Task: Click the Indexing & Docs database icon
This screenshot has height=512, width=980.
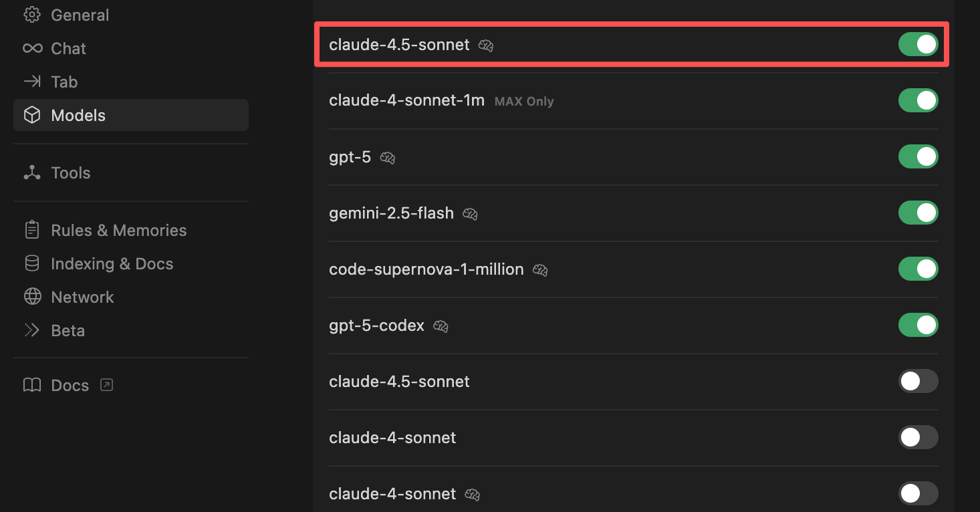Action: tap(32, 263)
